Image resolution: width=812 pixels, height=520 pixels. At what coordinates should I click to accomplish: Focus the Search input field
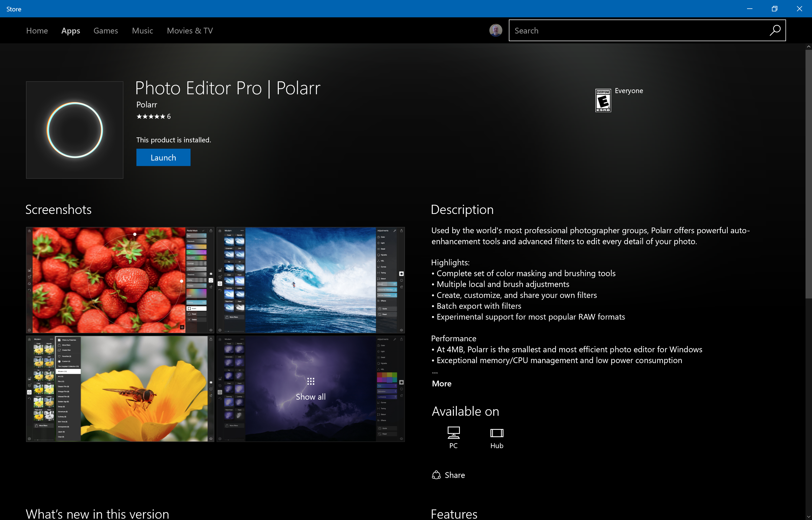(634, 31)
